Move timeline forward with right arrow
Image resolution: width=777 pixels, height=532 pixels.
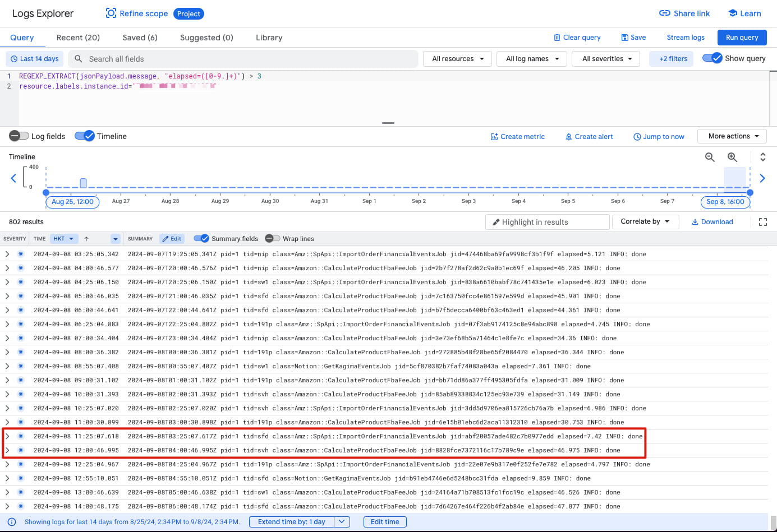(762, 178)
